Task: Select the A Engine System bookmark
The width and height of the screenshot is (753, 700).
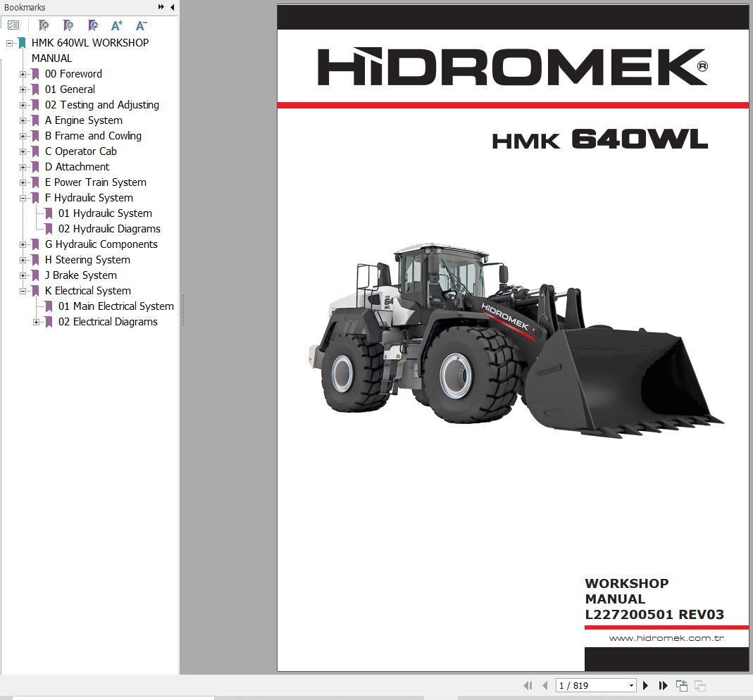Action: click(x=84, y=120)
